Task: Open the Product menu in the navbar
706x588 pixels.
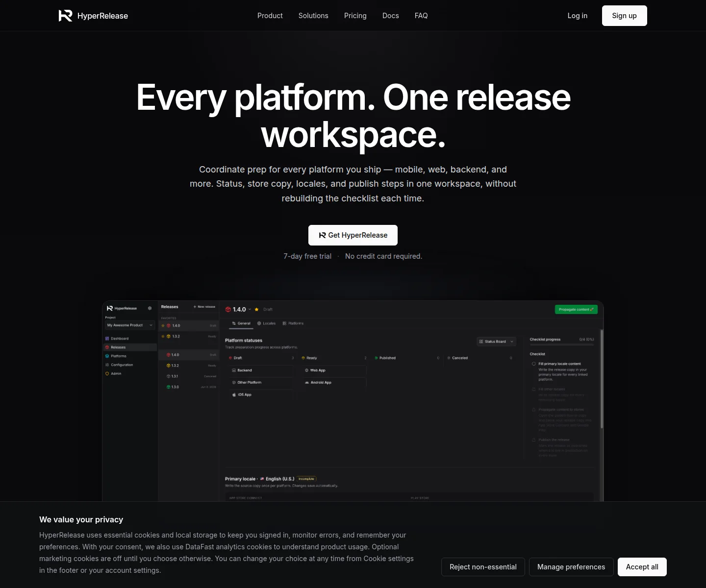Action: (x=270, y=16)
